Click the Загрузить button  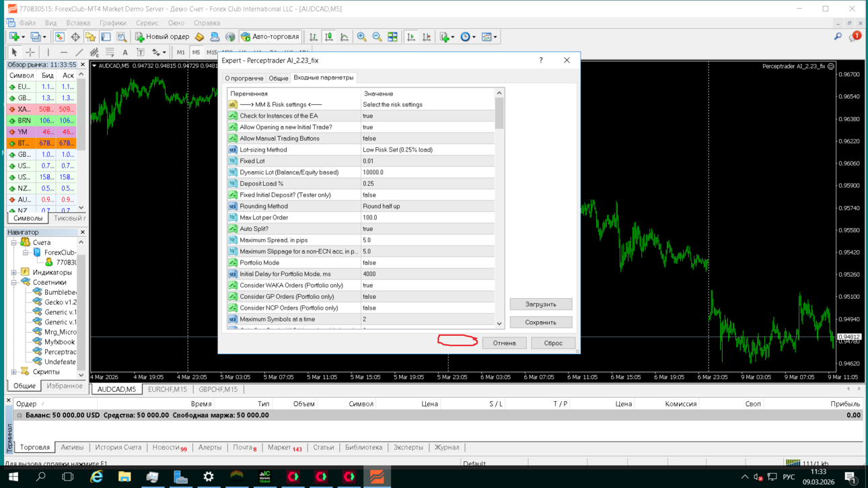(541, 304)
